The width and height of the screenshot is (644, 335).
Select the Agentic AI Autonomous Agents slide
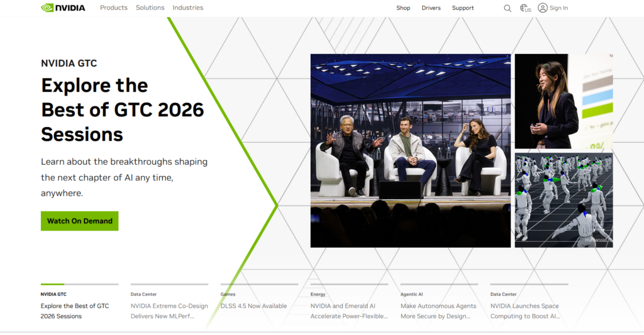[439, 302]
